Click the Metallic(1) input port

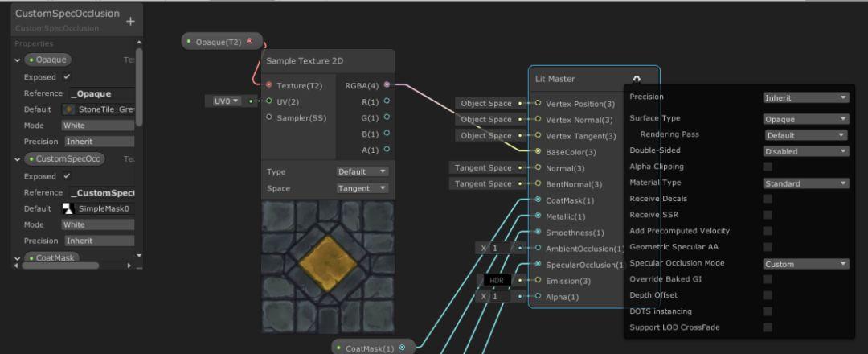(538, 216)
